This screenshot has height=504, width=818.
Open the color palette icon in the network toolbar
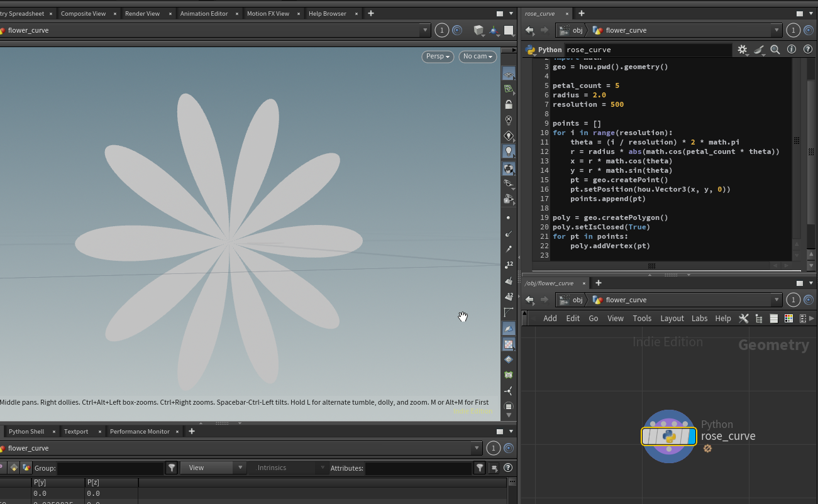click(x=788, y=319)
